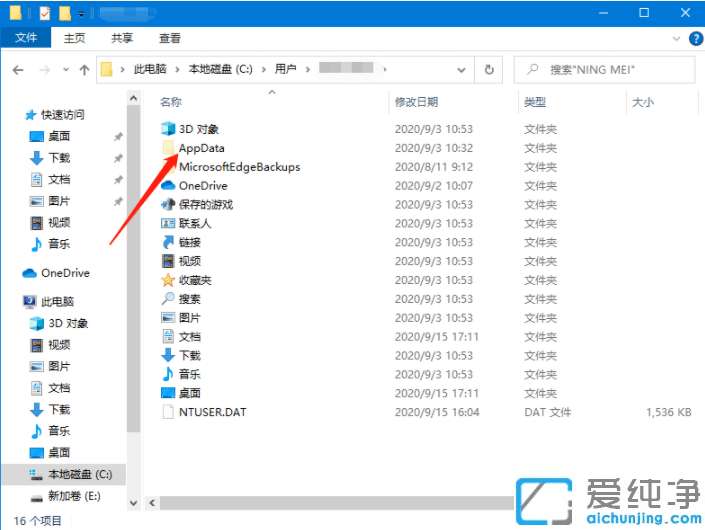The image size is (705, 530).
Task: Open the OneDrive cloud icon in file list
Action: point(168,186)
